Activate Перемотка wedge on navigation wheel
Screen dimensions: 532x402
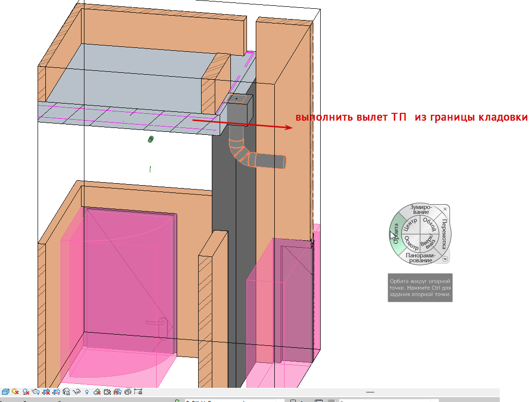445,234
